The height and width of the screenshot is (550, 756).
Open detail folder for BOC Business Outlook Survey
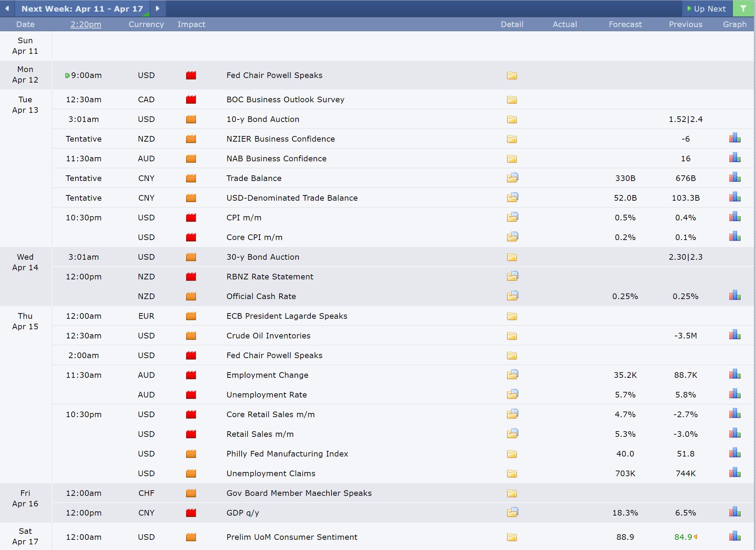512,100
